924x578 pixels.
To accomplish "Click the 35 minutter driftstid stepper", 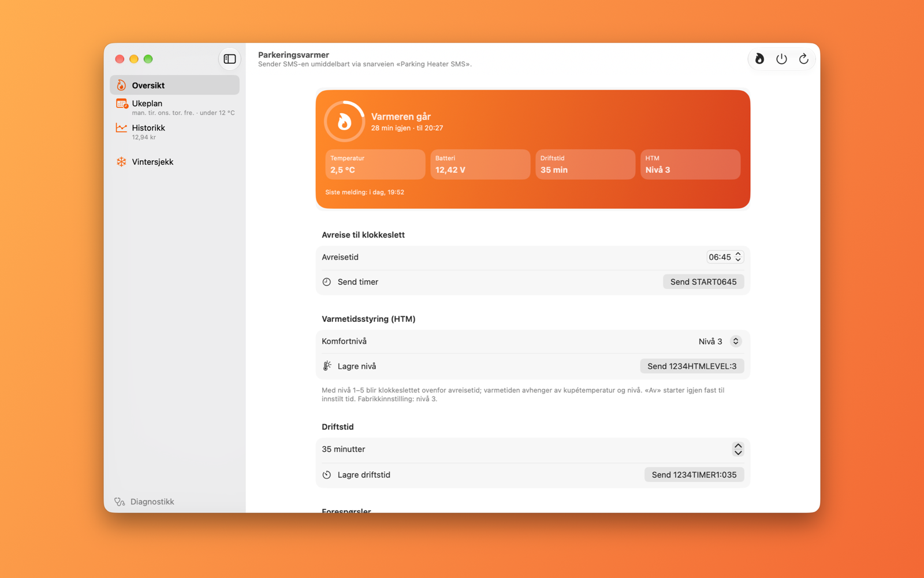I will [x=738, y=449].
